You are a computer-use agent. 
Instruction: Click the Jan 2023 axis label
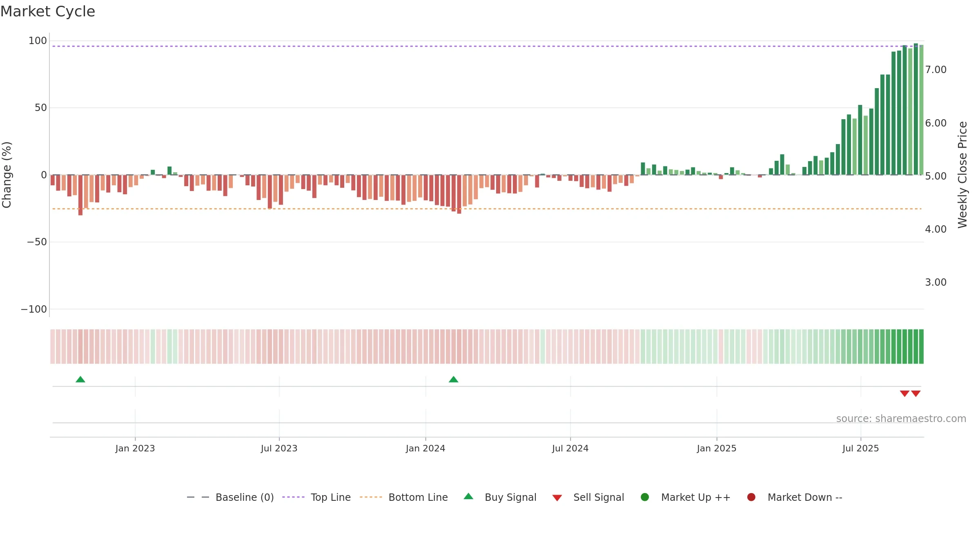point(135,449)
